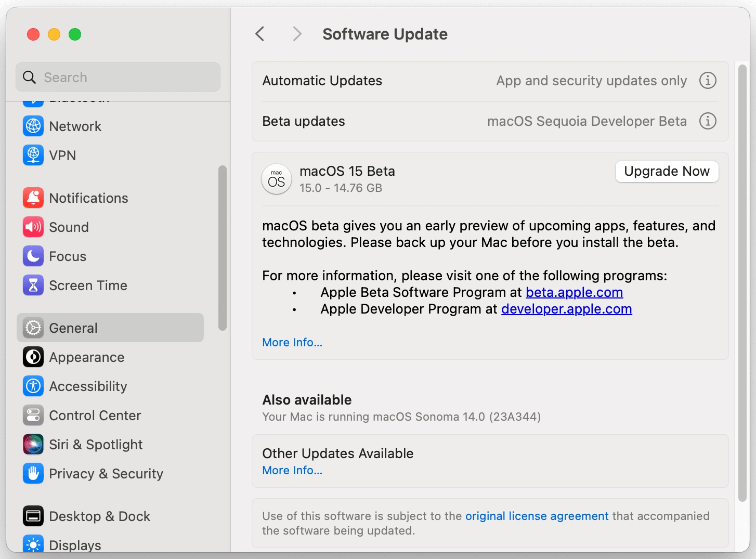Open Screen Time settings

click(110, 285)
